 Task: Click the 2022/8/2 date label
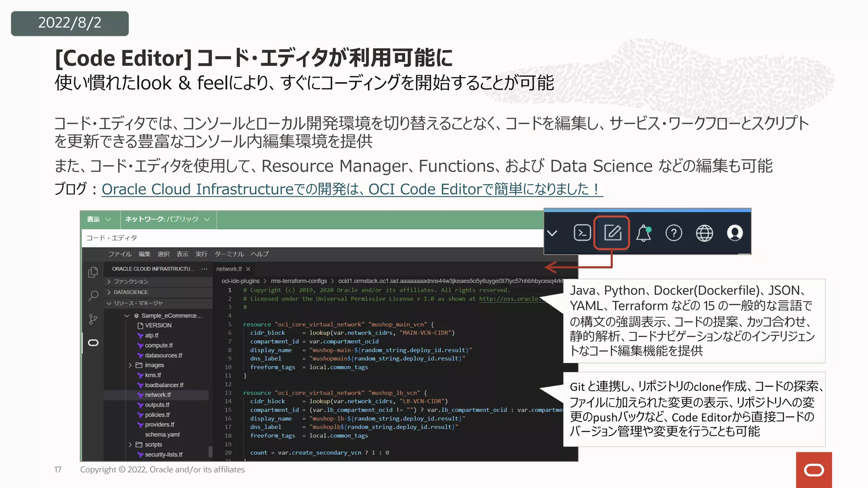[x=70, y=23]
